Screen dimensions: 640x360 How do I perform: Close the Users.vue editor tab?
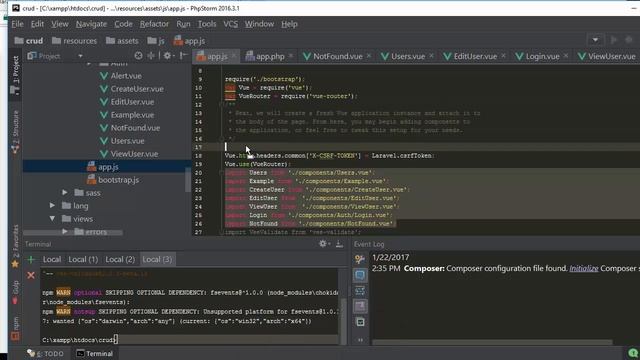(x=431, y=56)
